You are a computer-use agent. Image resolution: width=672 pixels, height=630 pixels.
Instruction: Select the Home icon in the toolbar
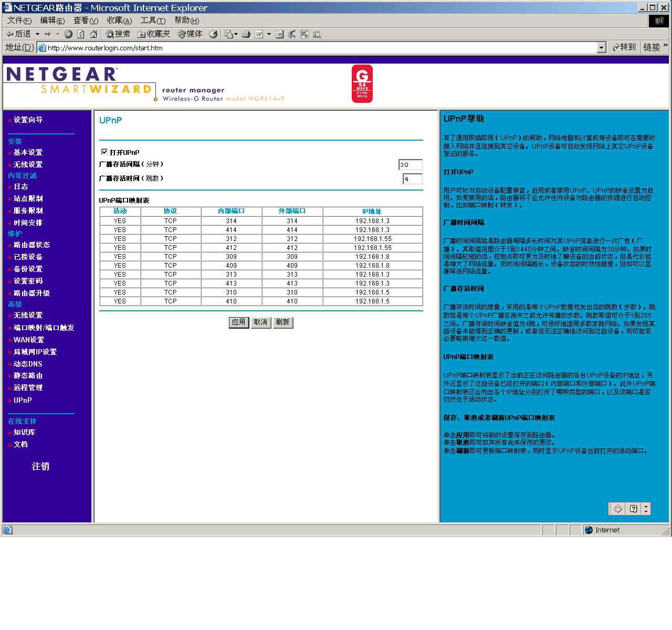(93, 34)
